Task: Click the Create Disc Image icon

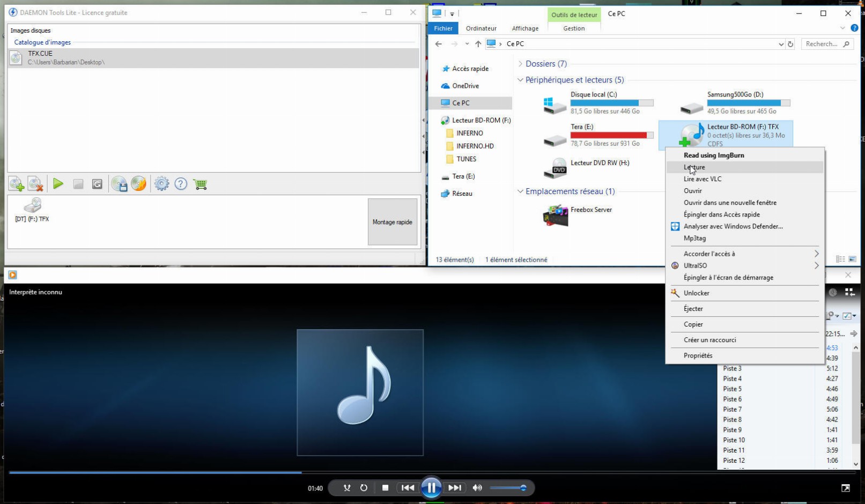Action: 119,184
